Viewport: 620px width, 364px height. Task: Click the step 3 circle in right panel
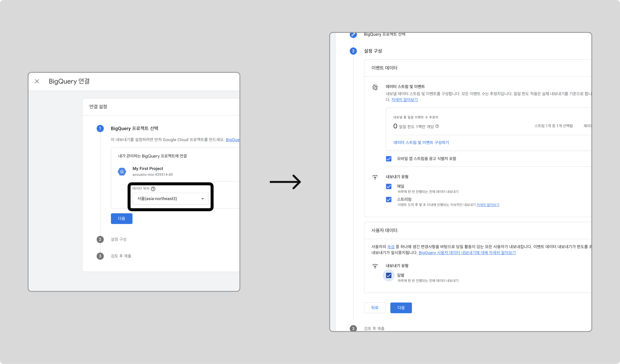(353, 328)
